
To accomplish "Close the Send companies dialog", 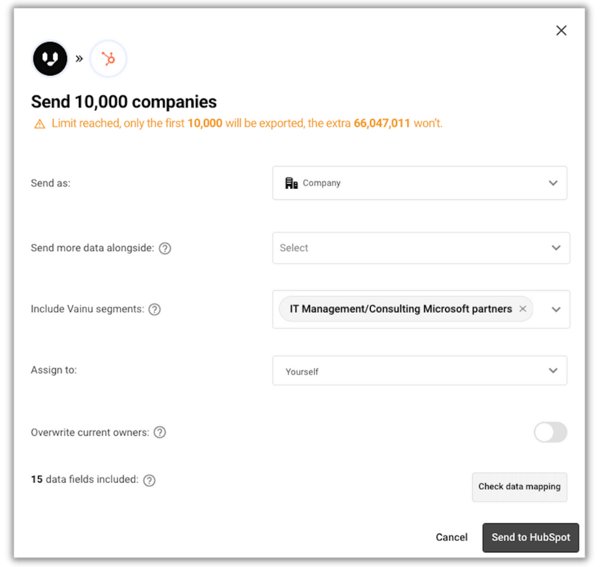I will coord(561,31).
